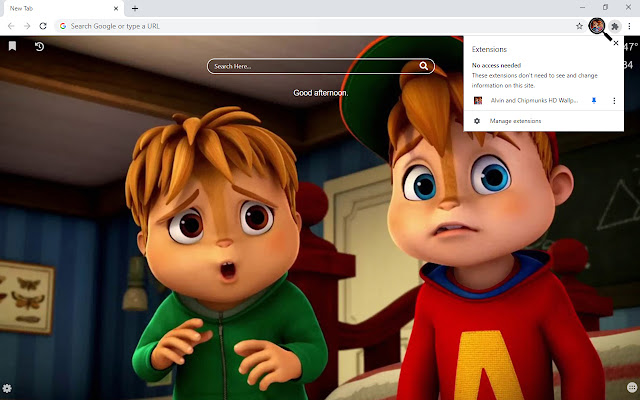The image size is (640, 400).
Task: Open the Extensions puzzle piece icon
Action: tap(614, 27)
